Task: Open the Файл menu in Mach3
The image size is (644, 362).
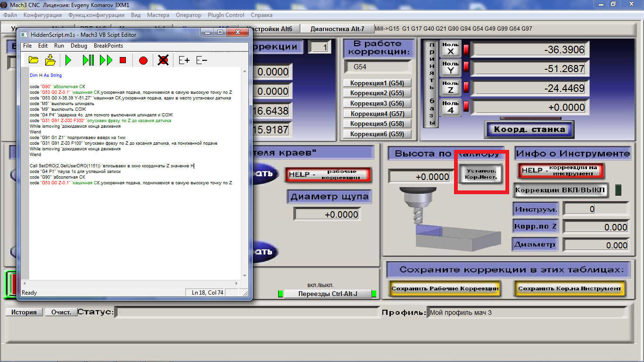Action: [x=10, y=15]
